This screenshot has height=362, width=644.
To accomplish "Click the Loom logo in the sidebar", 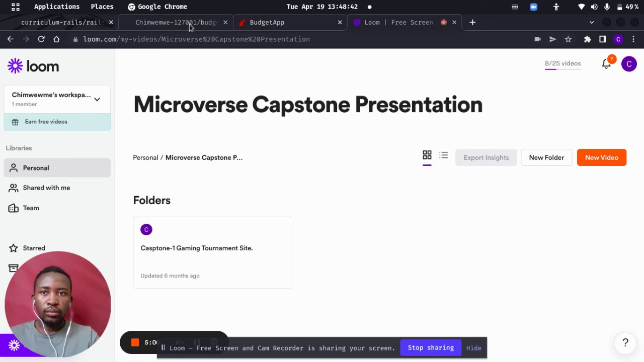I will click(33, 66).
